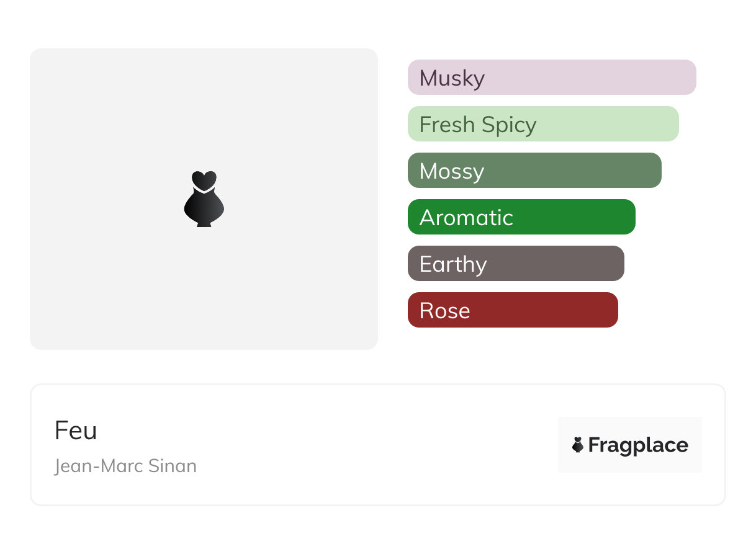The width and height of the screenshot is (756, 536).
Task: Click the small bottle icon in Fragplace logo
Action: click(578, 445)
